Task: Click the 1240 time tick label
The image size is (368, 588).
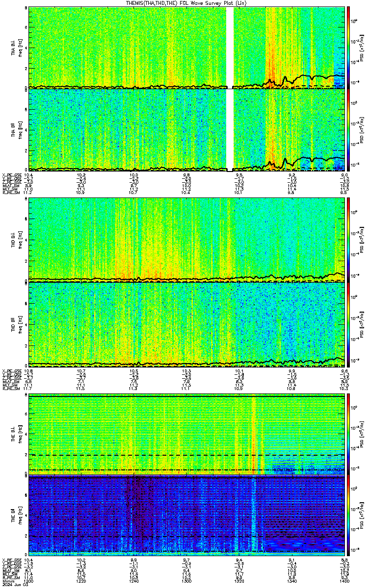Action: pos(133,581)
